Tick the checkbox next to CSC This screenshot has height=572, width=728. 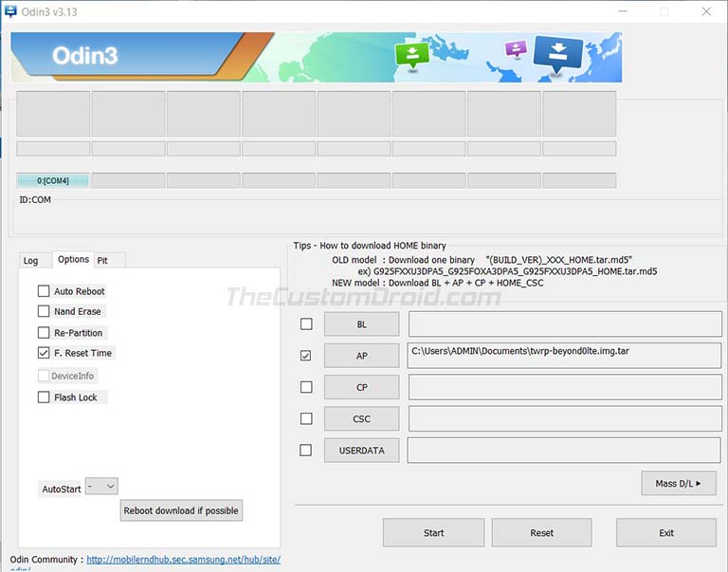(306, 418)
